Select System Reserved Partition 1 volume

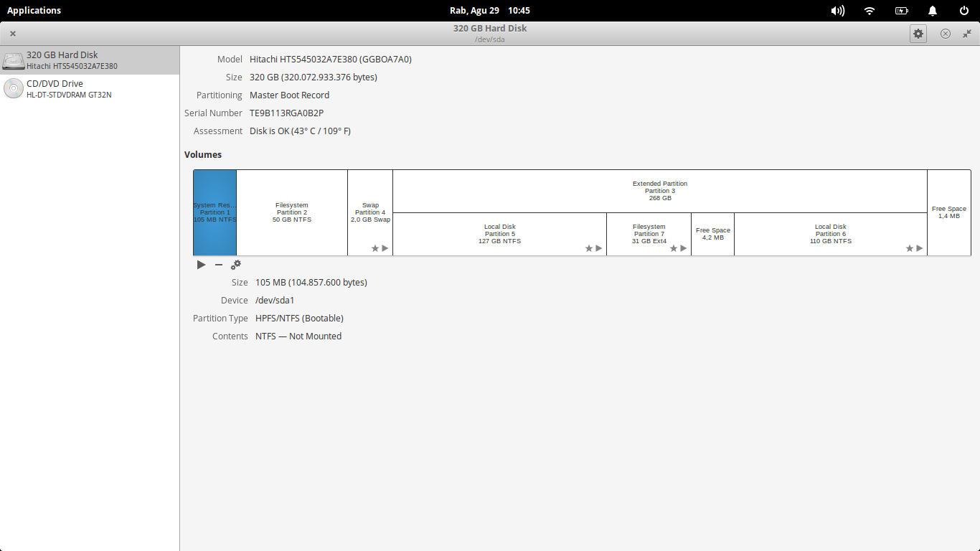point(215,212)
